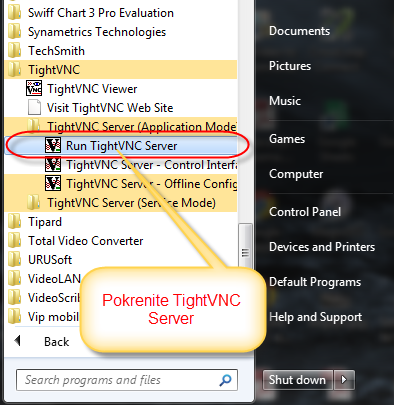Screen dimensions: 394x405
Task: Open the Shut down options arrow
Action: click(344, 379)
